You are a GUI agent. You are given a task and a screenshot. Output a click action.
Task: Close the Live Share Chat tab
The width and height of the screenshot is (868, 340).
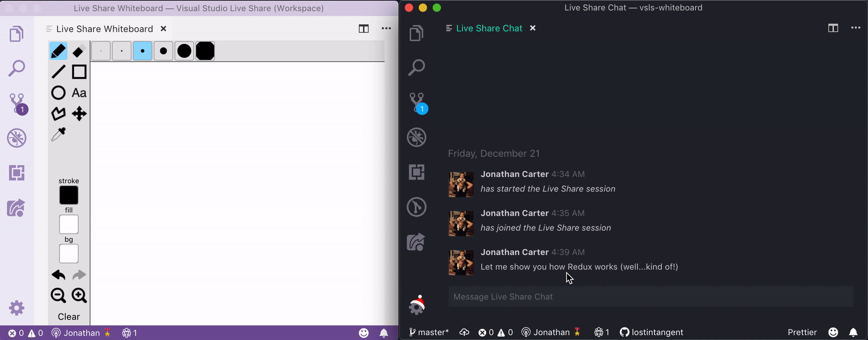pyautogui.click(x=532, y=28)
